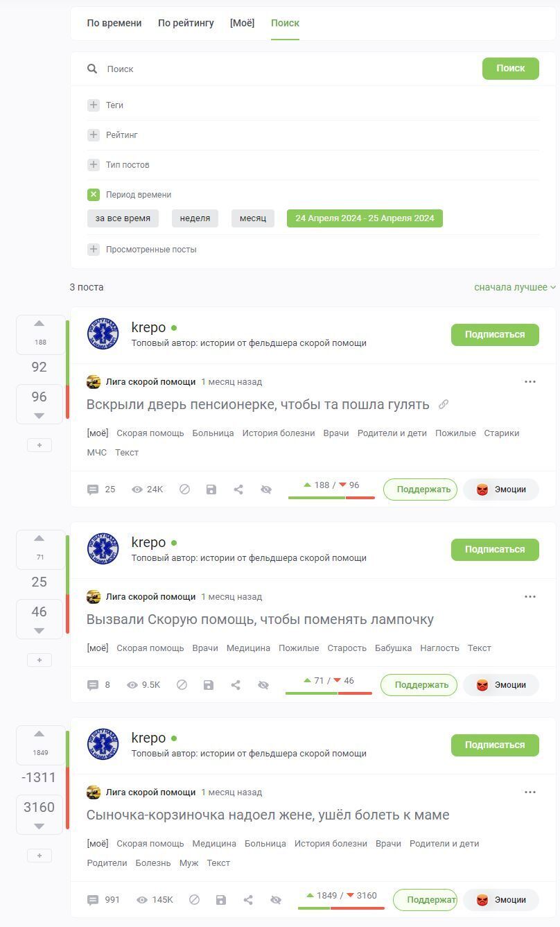This screenshot has height=927, width=560.
Task: Expand the Рейтинг filter section
Action: coord(94,135)
